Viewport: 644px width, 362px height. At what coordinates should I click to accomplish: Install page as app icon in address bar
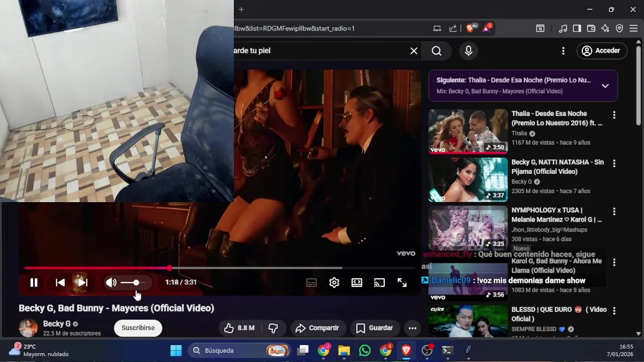pos(437,29)
